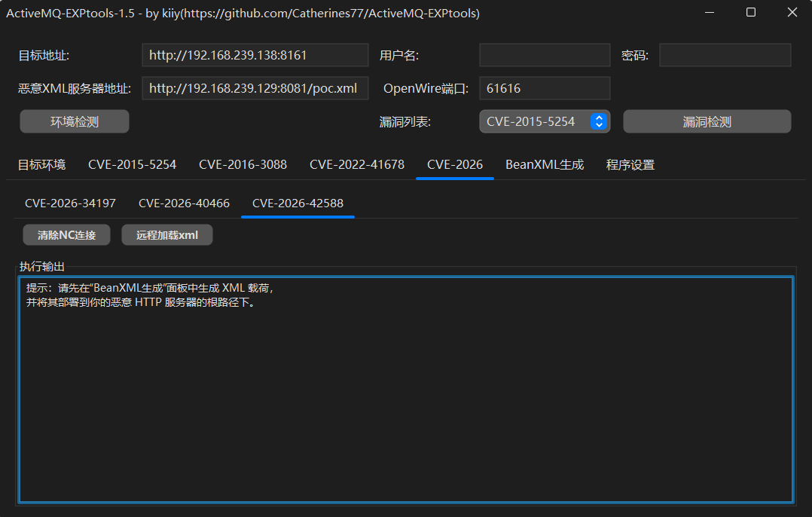Focus the 恶意XML服务器地址 input field
This screenshot has width=812, height=517.
point(255,89)
